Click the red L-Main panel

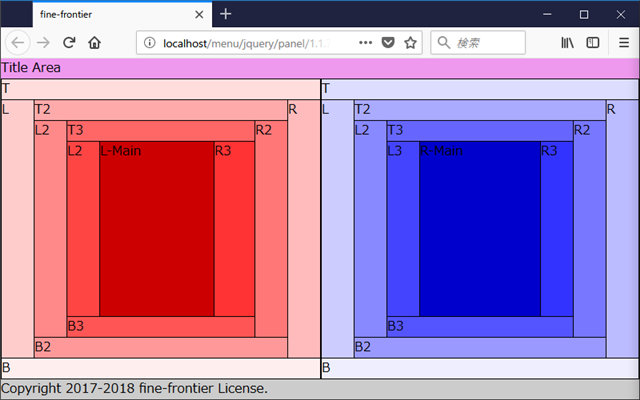pyautogui.click(x=157, y=229)
